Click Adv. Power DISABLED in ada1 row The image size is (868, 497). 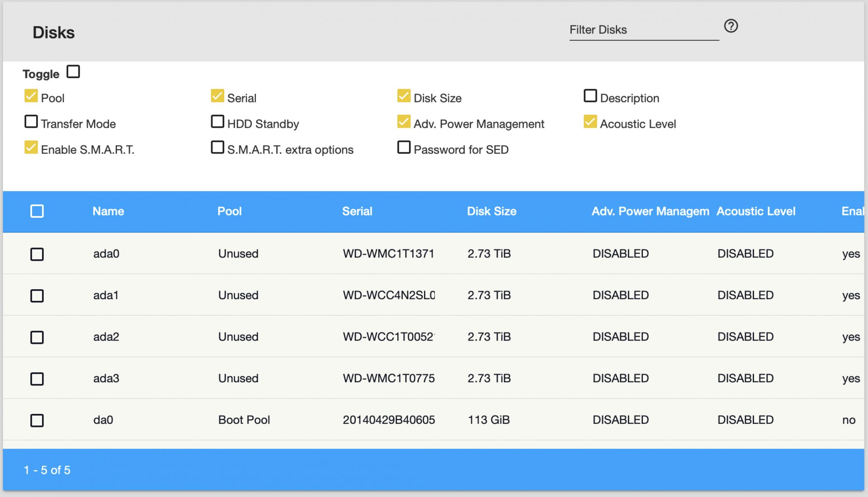(621, 295)
